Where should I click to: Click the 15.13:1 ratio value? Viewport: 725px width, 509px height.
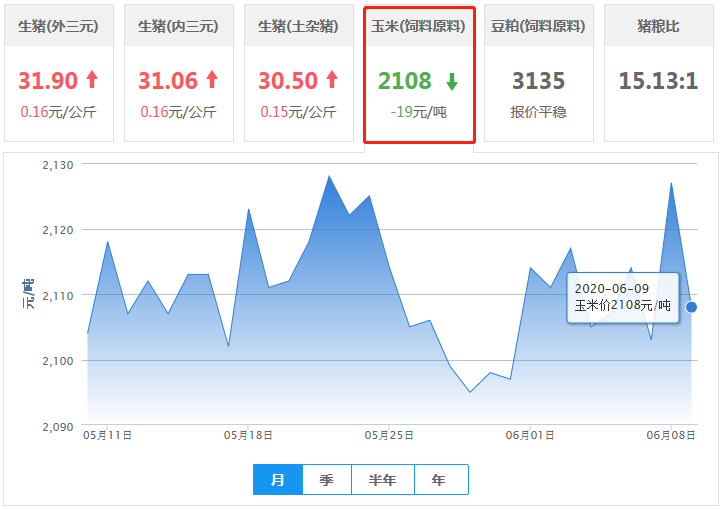point(658,81)
